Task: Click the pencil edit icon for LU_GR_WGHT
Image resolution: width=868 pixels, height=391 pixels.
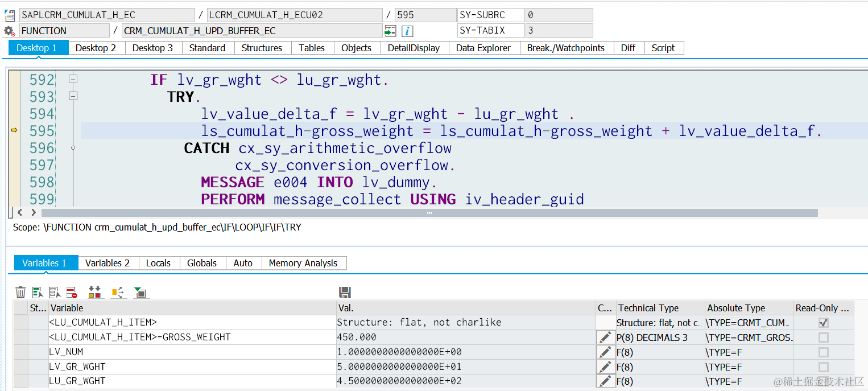Action: 605,381
